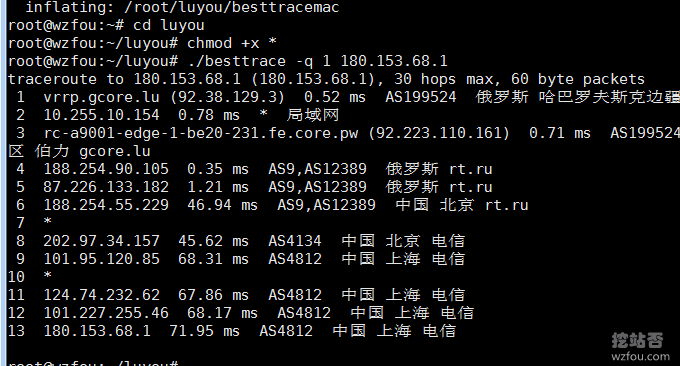Click the 0.52 ms latency value

click(x=335, y=97)
